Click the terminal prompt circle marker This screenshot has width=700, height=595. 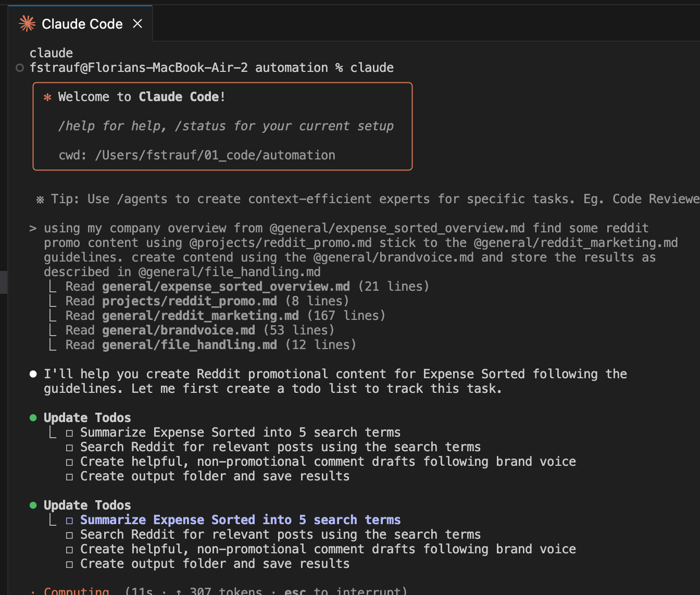20,68
